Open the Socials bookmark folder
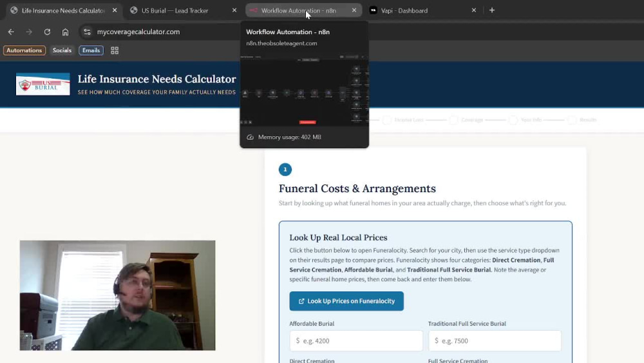 62,50
